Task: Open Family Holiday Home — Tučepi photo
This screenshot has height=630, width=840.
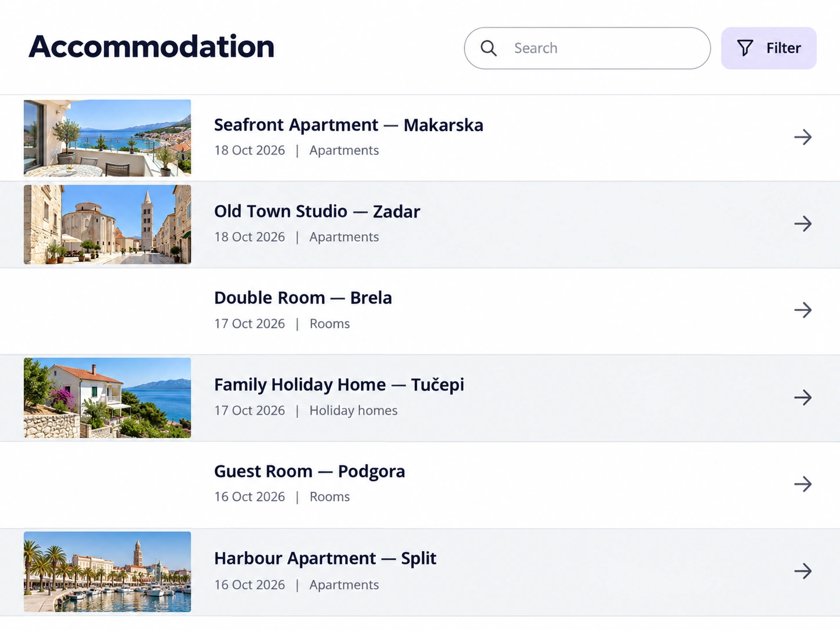Action: [x=107, y=397]
